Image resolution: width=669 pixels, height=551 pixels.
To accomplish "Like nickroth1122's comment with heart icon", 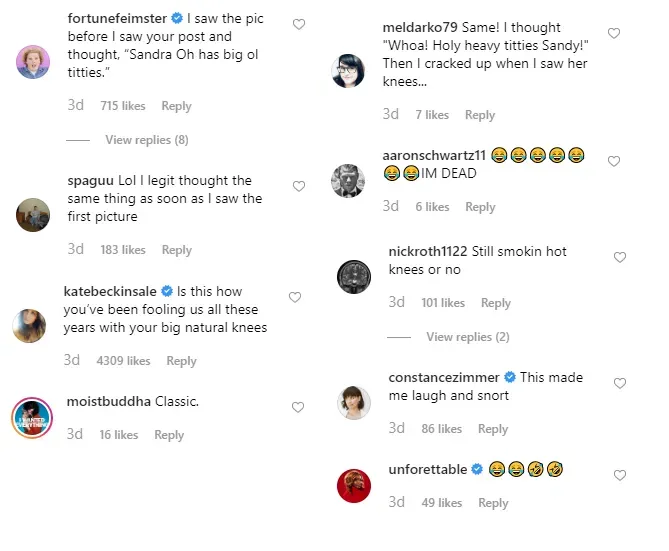I will tap(619, 257).
